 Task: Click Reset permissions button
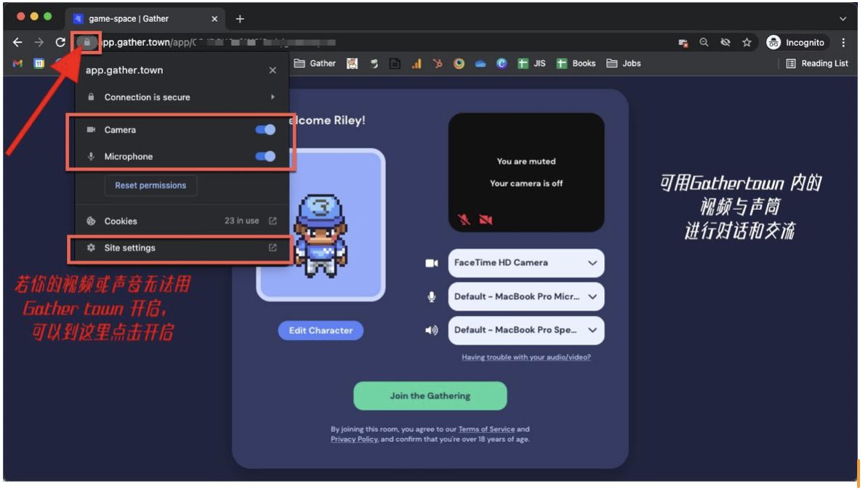(x=150, y=186)
